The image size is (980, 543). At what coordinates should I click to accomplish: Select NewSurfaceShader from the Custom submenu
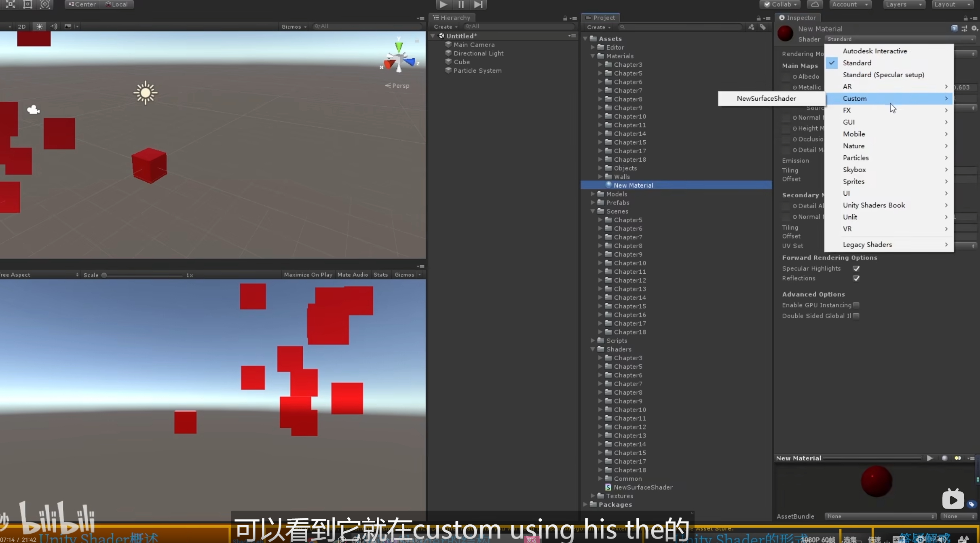coord(766,99)
